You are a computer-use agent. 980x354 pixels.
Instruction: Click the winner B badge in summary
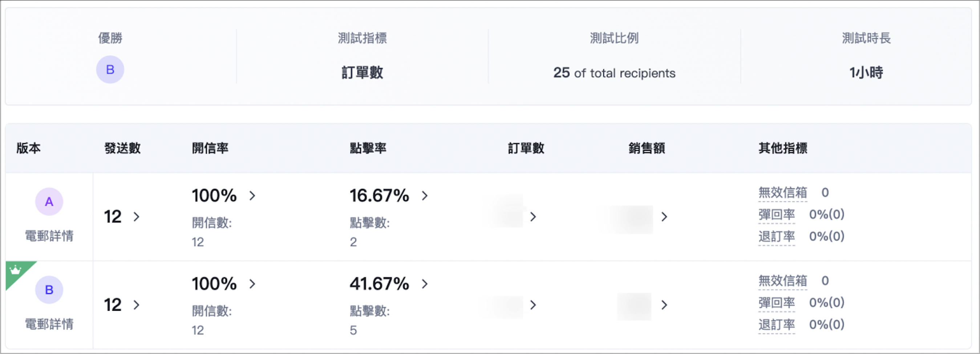coord(110,70)
